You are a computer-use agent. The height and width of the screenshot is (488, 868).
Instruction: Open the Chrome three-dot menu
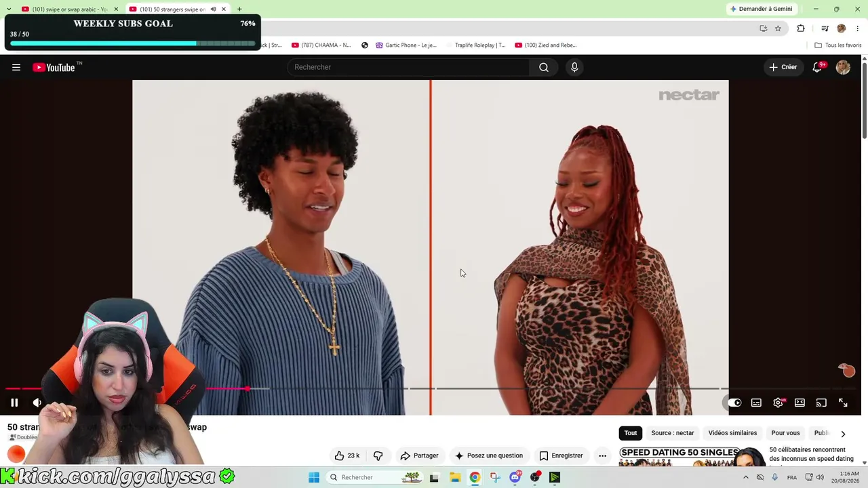pyautogui.click(x=858, y=28)
